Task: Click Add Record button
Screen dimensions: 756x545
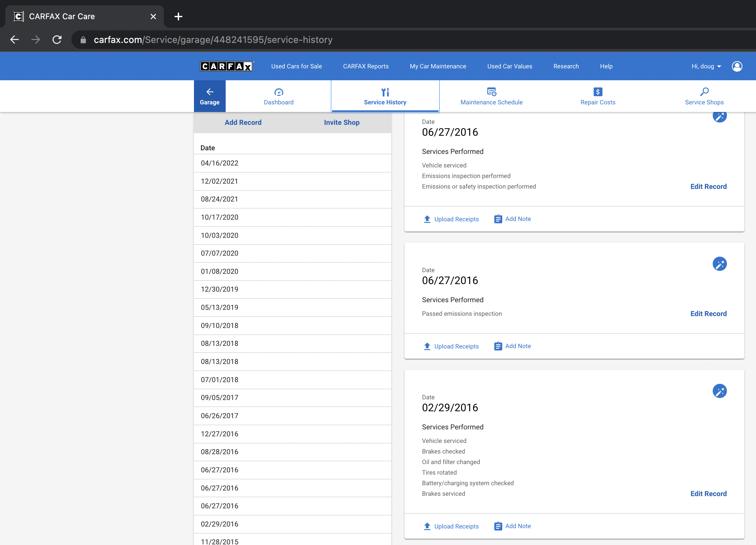Action: click(243, 122)
